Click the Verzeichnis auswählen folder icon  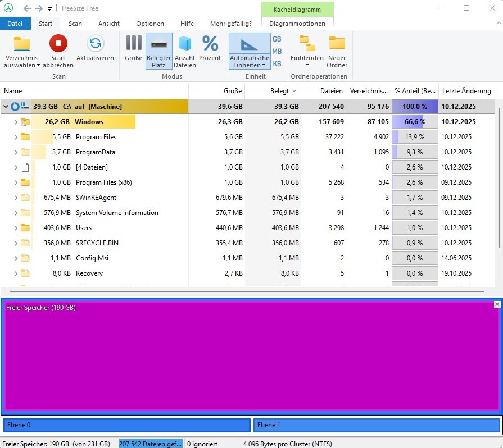[21, 44]
